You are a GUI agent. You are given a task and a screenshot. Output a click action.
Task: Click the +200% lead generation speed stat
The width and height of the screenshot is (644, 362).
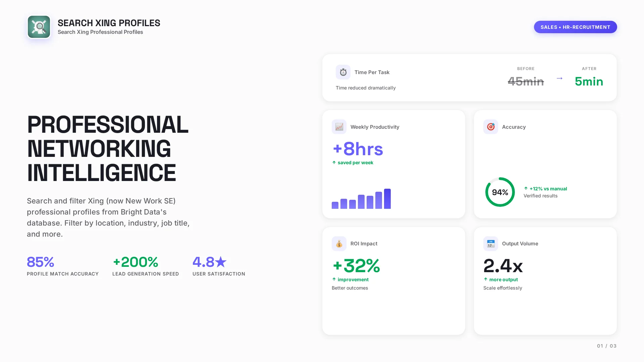point(136,262)
